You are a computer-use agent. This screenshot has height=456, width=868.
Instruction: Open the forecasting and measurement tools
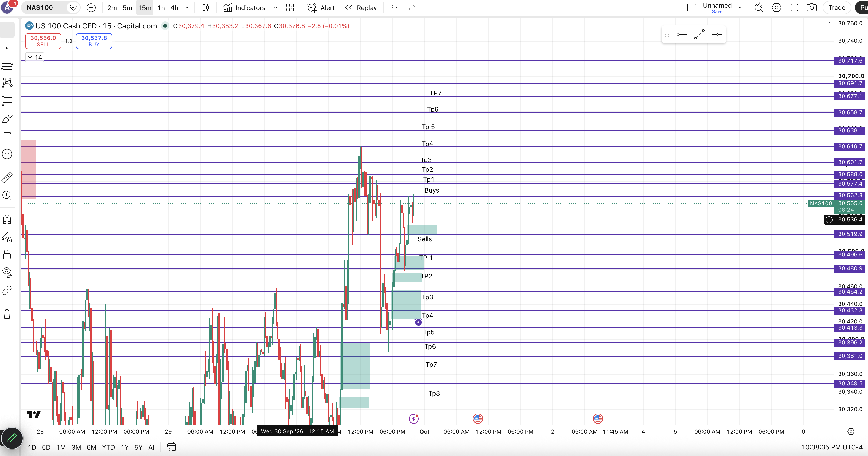point(7,101)
